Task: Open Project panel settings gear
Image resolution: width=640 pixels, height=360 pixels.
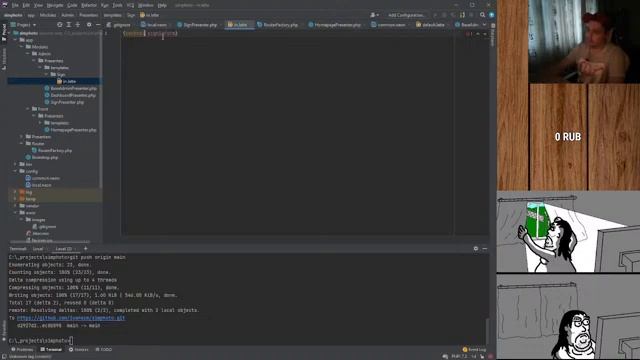Action: pyautogui.click(x=89, y=24)
